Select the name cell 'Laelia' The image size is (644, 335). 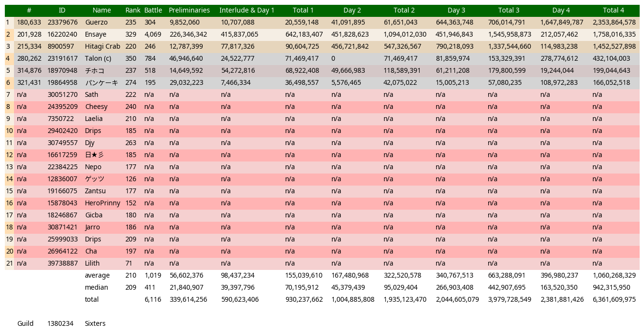[x=94, y=119]
